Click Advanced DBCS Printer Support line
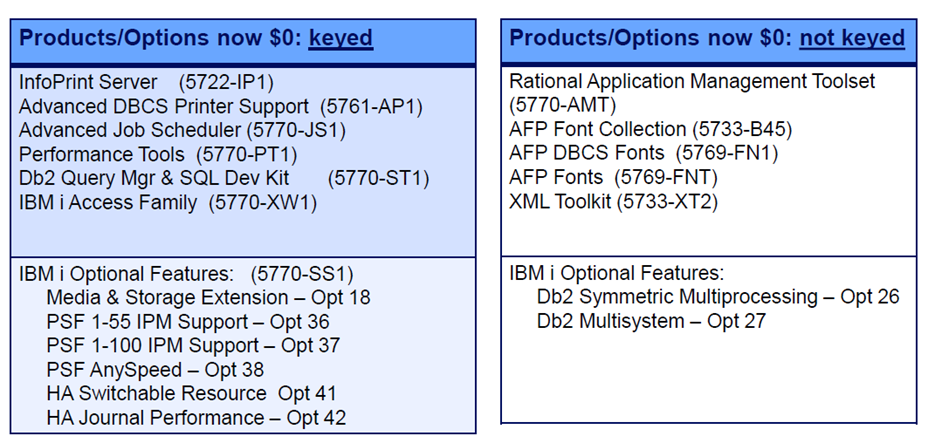Image resolution: width=935 pixels, height=443 pixels. [x=220, y=106]
